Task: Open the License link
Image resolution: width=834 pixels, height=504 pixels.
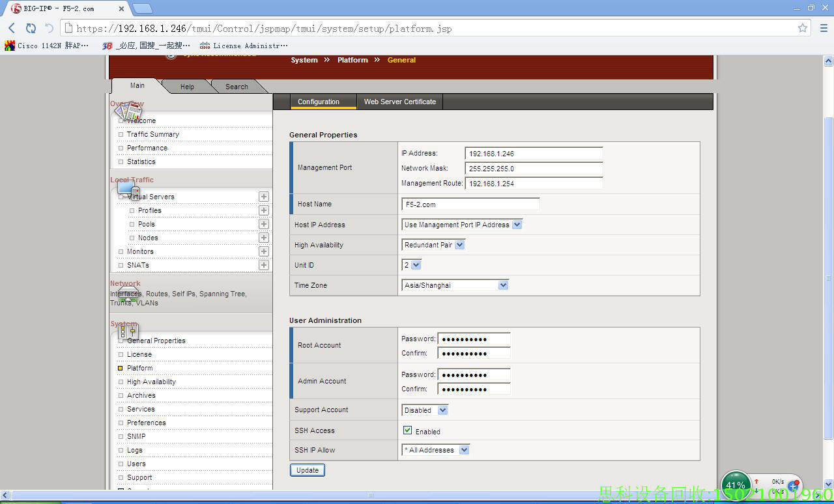Action: click(139, 354)
